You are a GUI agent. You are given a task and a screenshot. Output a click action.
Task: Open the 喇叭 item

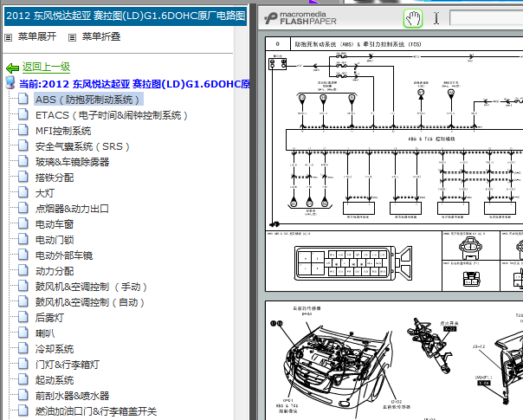[45, 333]
